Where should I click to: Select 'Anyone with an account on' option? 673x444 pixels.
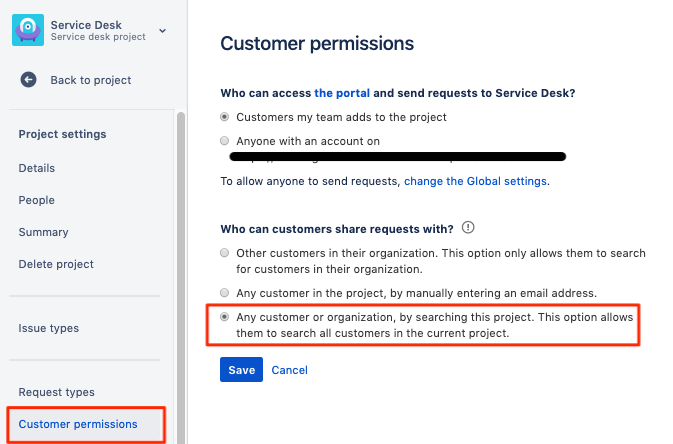(x=225, y=141)
